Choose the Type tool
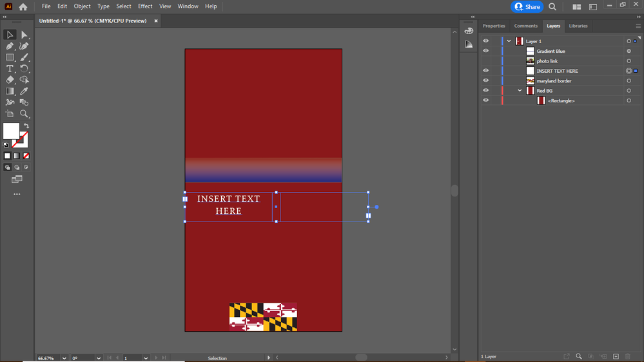The image size is (644, 362). coord(10,69)
